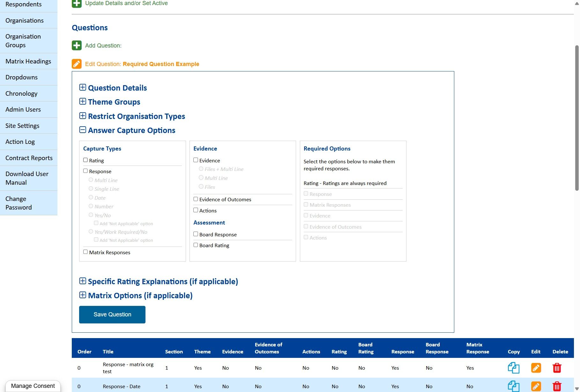The height and width of the screenshot is (392, 580).
Task: Choose the Files + Multi Line evidence option
Action: coord(201,169)
